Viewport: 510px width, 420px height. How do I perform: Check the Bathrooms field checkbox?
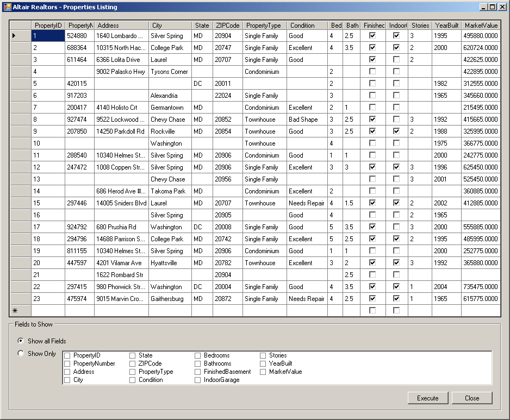(198, 363)
